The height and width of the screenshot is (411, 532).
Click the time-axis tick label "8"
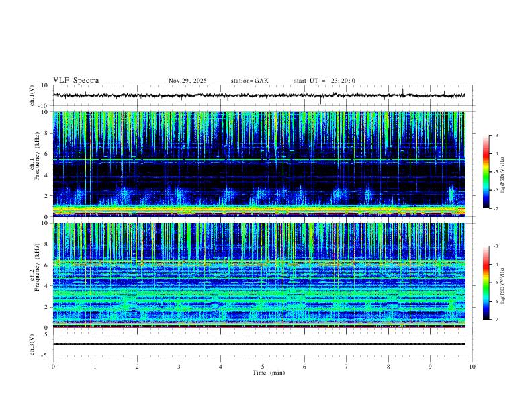(388, 367)
